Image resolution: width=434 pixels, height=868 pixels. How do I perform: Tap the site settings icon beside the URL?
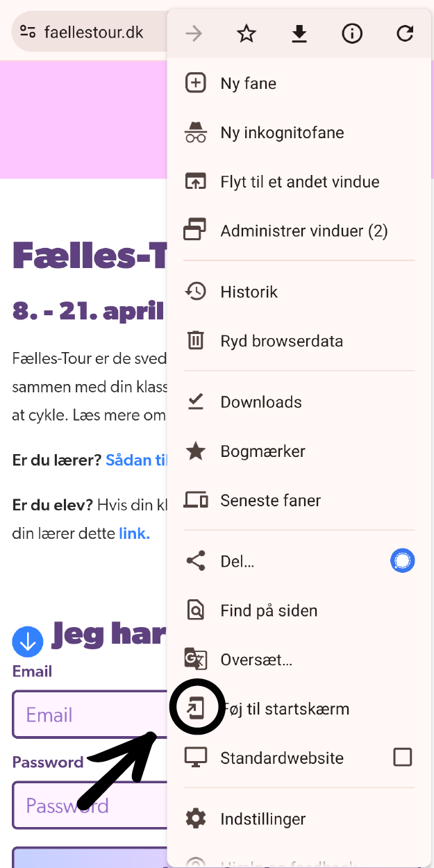tap(28, 32)
